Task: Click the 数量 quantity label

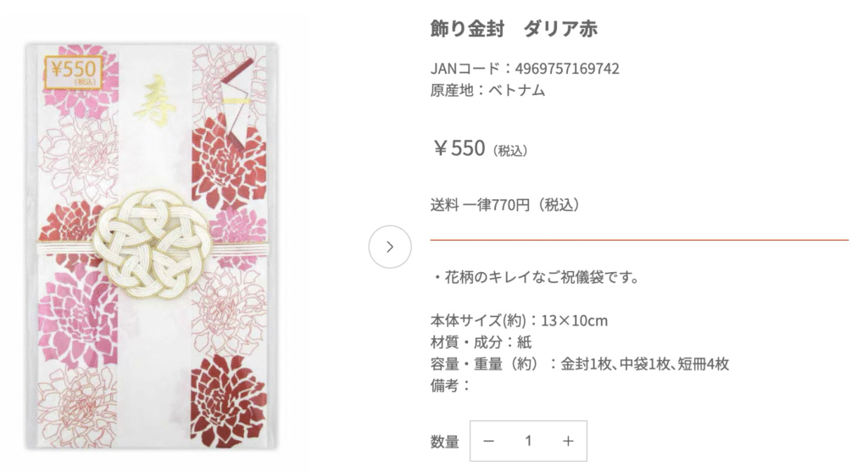Action: pyautogui.click(x=444, y=441)
